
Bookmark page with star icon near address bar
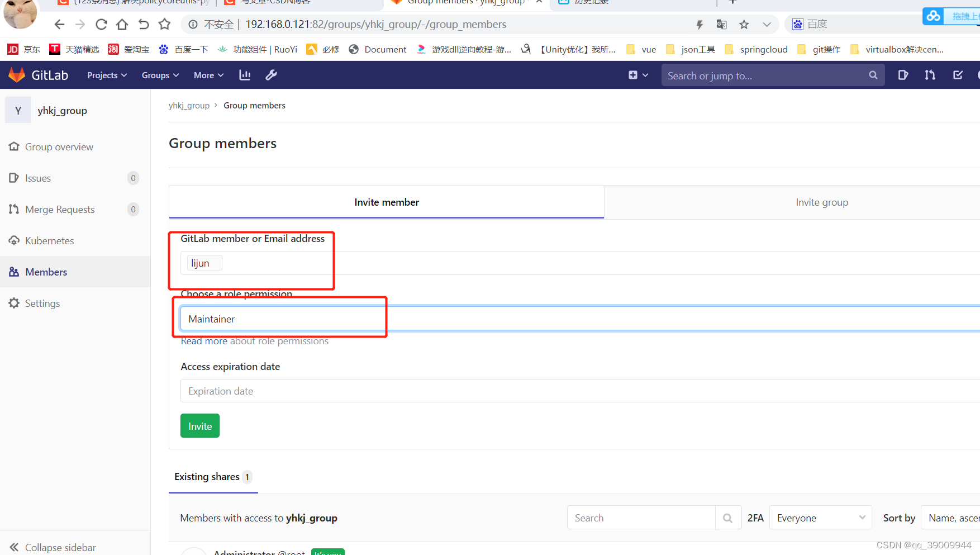coord(164,24)
